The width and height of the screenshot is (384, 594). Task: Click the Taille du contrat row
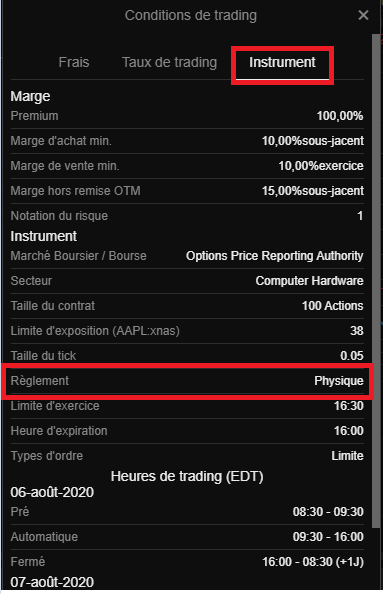click(x=187, y=306)
